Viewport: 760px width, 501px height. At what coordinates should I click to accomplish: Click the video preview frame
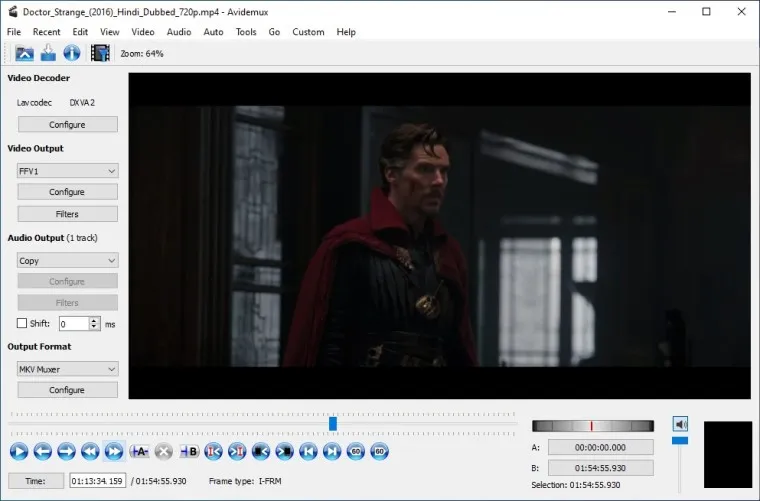[x=440, y=236]
